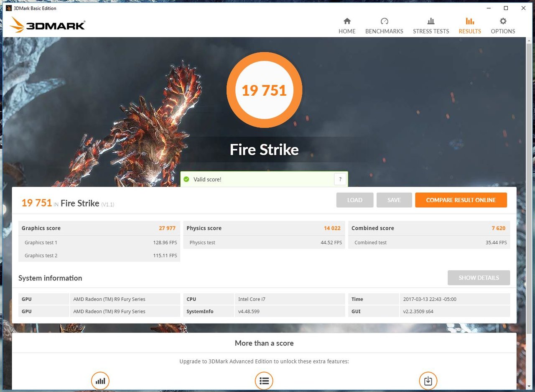Click the bar chart feature icon
This screenshot has width=535, height=392.
(x=100, y=381)
